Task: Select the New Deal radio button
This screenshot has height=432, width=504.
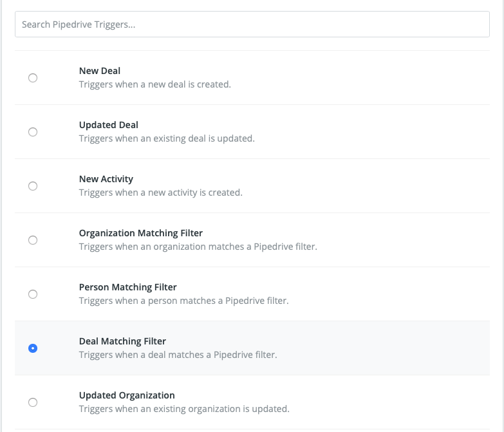Action: 33,78
